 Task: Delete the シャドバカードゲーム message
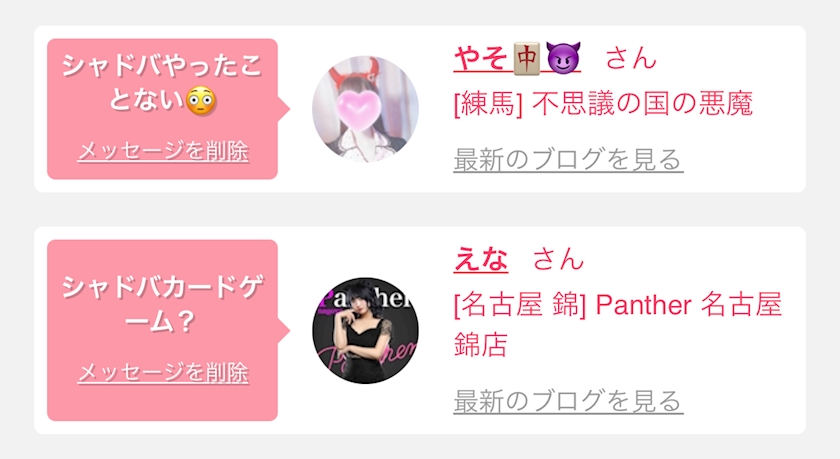163,373
